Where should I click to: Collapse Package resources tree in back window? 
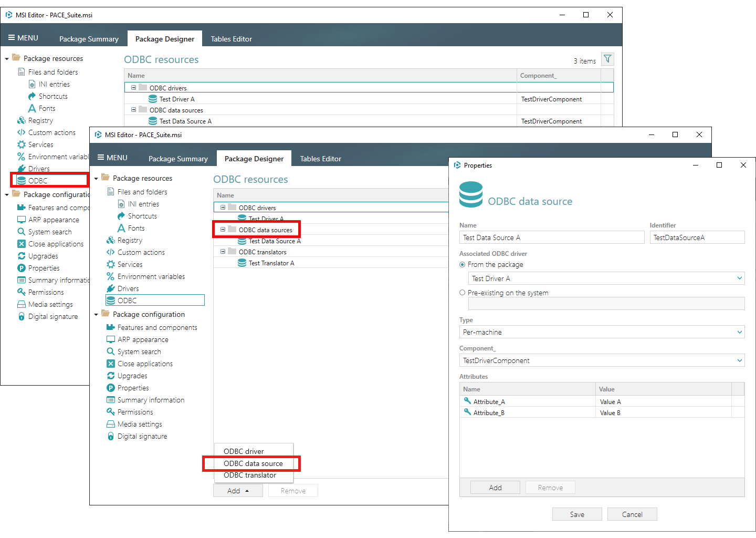pos(7,59)
